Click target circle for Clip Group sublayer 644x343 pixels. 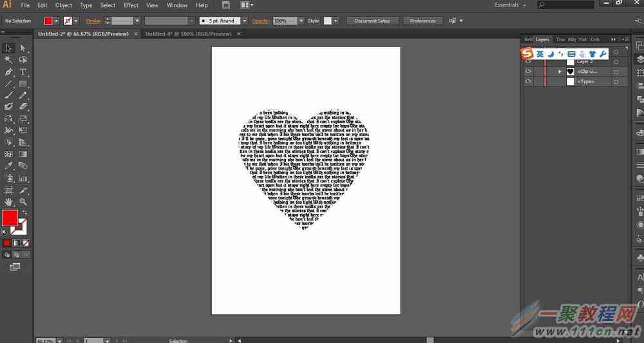616,72
